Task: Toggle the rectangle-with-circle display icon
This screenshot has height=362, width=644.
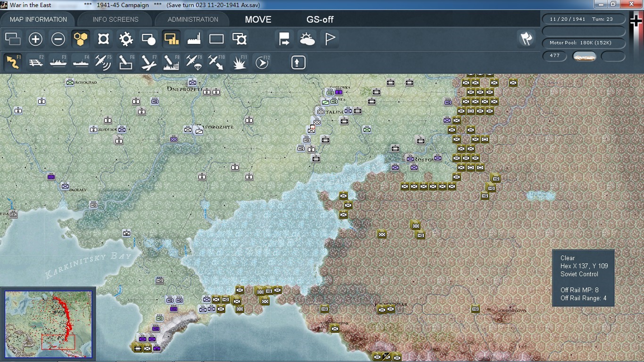Action: pyautogui.click(x=149, y=39)
